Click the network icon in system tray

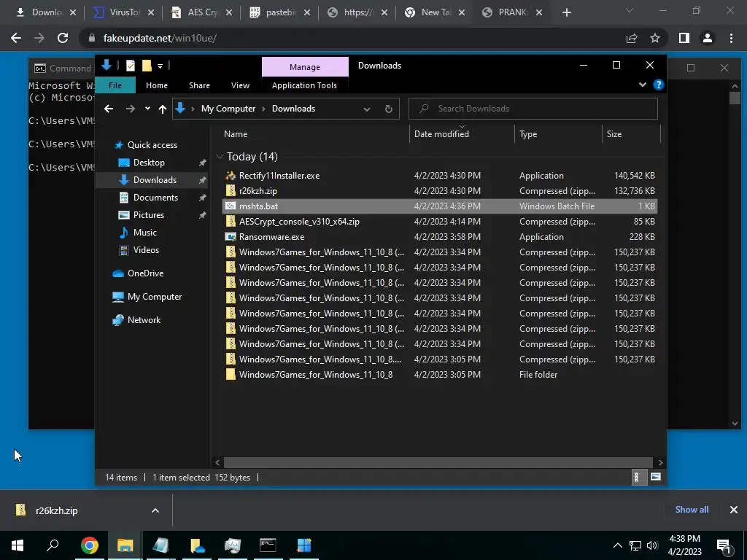click(635, 545)
